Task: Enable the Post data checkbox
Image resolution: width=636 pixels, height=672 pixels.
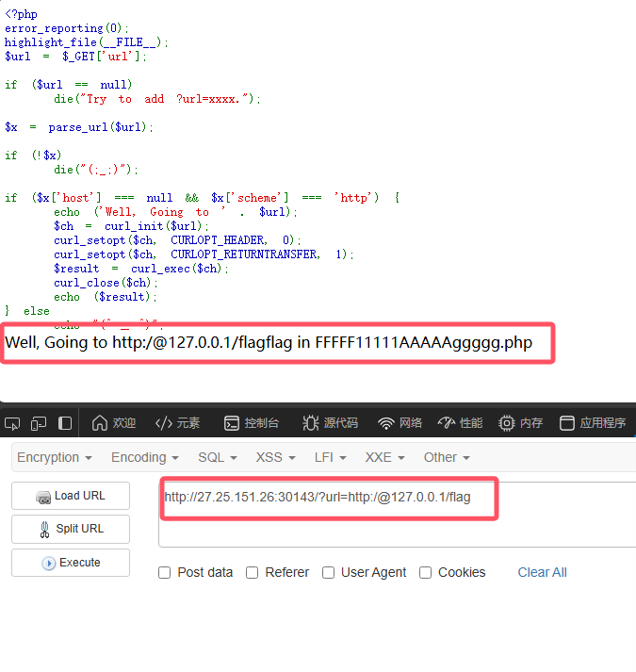Action: point(164,573)
